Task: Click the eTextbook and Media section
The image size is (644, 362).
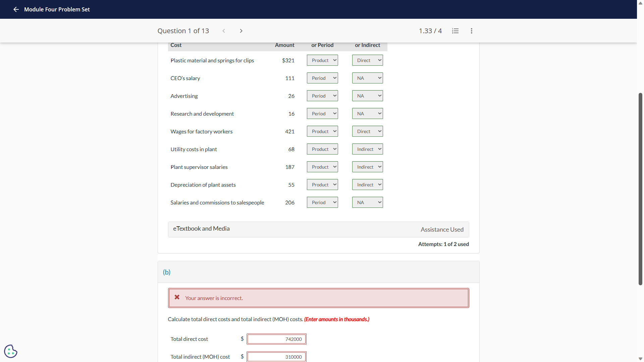Action: pyautogui.click(x=201, y=228)
